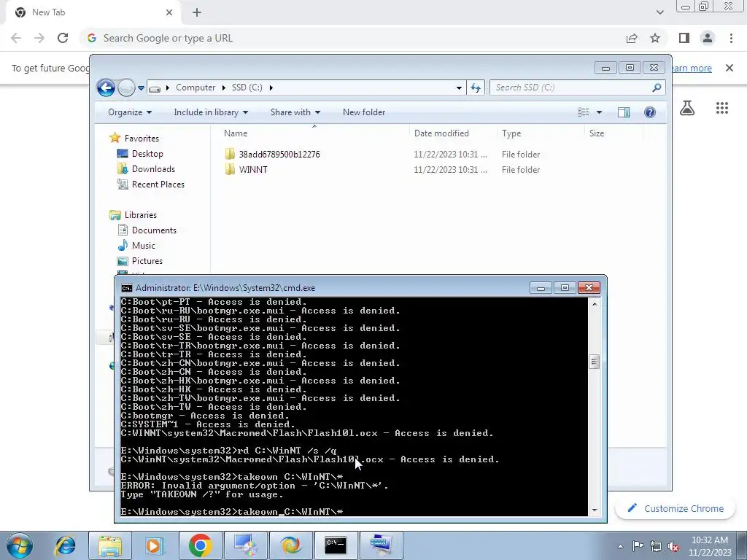The width and height of the screenshot is (747, 560).
Task: Select Downloads in Favorites
Action: [x=153, y=169]
